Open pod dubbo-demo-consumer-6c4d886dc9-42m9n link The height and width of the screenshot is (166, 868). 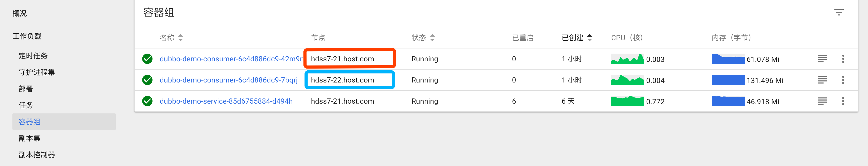tap(231, 59)
